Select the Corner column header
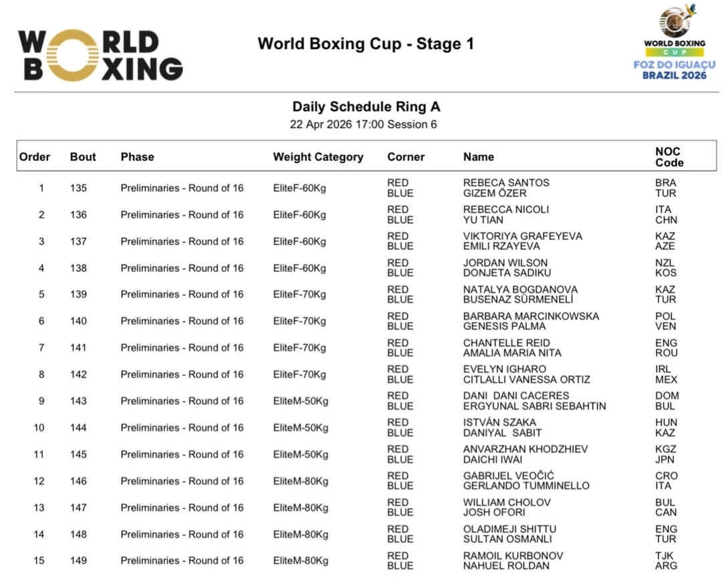The image size is (722, 588). 406,157
